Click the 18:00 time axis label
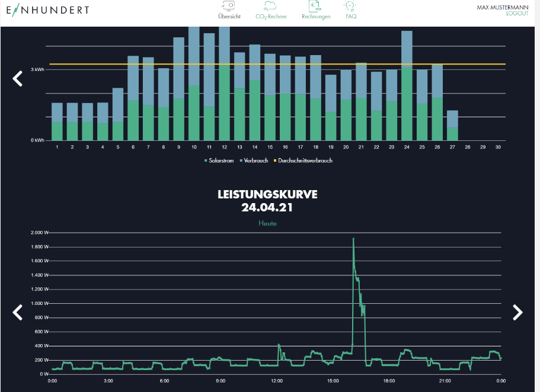Screen dimensions: 540x392 389,381
